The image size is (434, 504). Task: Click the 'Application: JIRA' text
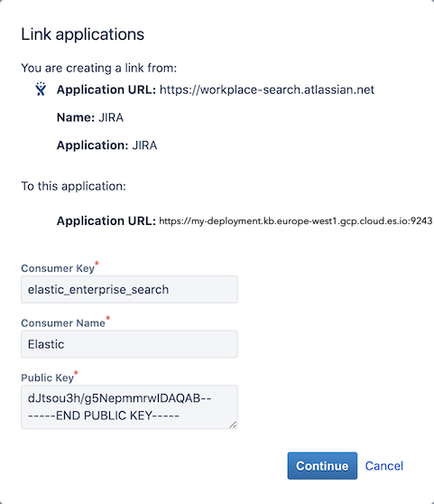(x=106, y=145)
